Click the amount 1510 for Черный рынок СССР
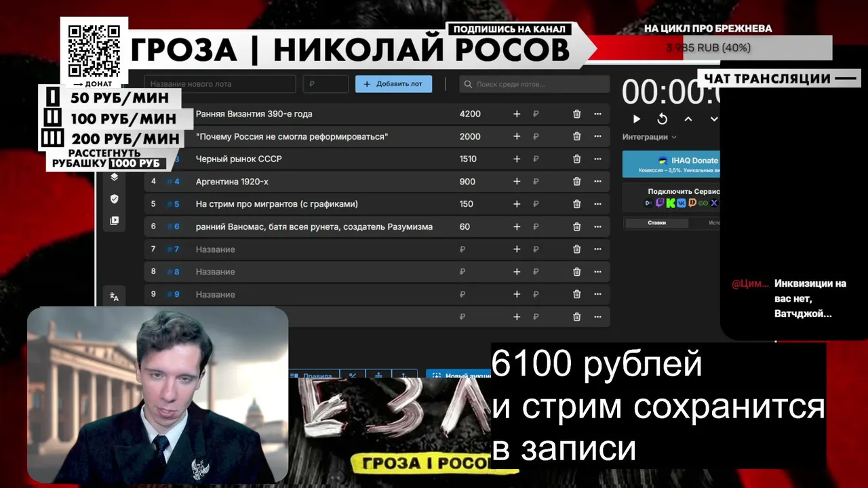The image size is (868, 488). click(468, 159)
